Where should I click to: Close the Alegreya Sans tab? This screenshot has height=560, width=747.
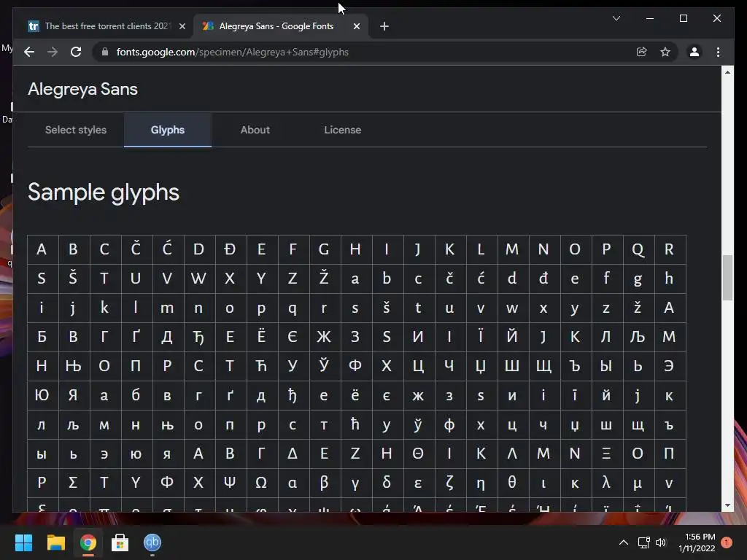tap(356, 26)
